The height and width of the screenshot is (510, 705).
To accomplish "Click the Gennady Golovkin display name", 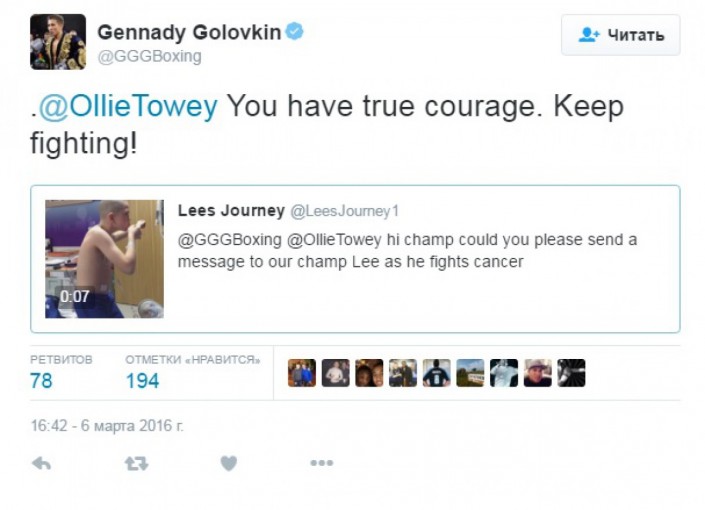I will (x=188, y=32).
